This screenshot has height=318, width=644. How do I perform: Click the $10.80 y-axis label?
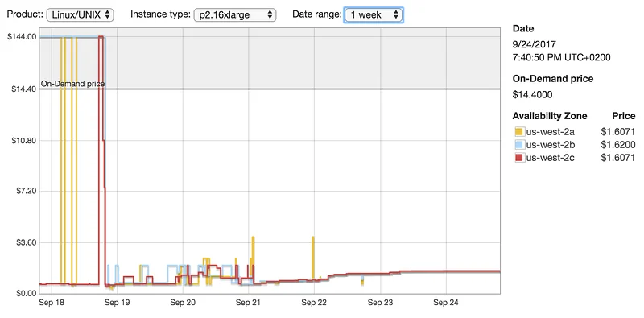coord(23,141)
